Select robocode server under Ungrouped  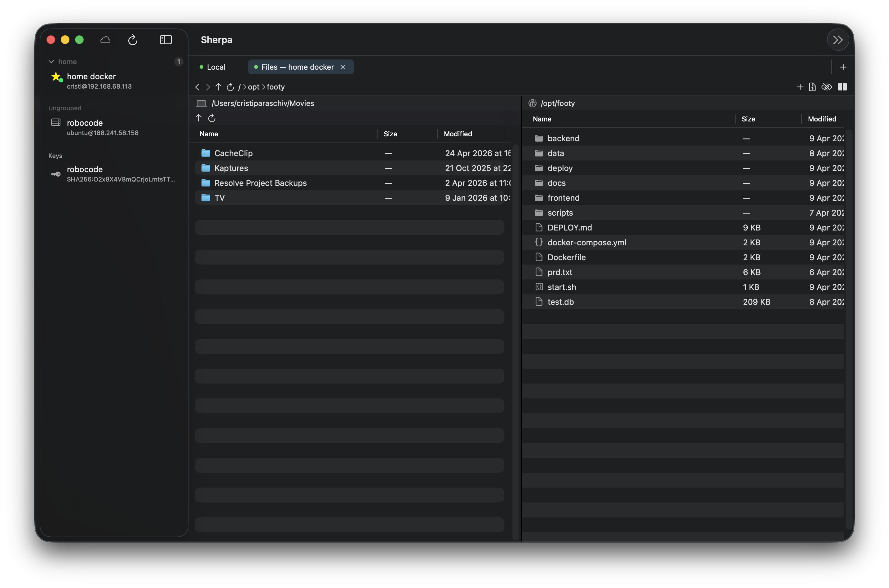pyautogui.click(x=114, y=127)
